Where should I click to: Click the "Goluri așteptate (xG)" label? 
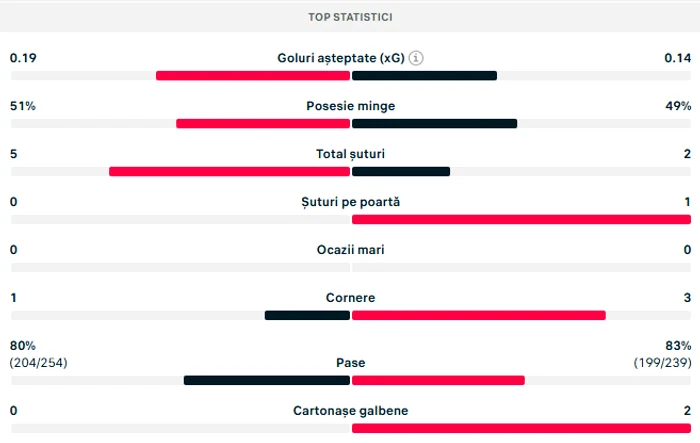340,58
